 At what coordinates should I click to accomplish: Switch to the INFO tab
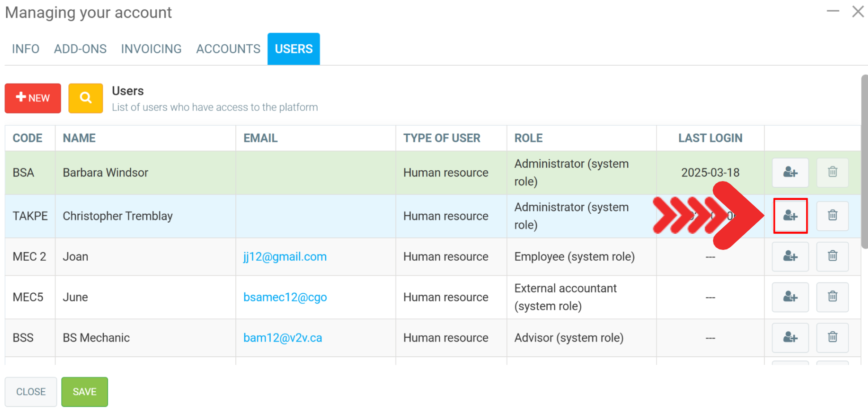tap(26, 49)
